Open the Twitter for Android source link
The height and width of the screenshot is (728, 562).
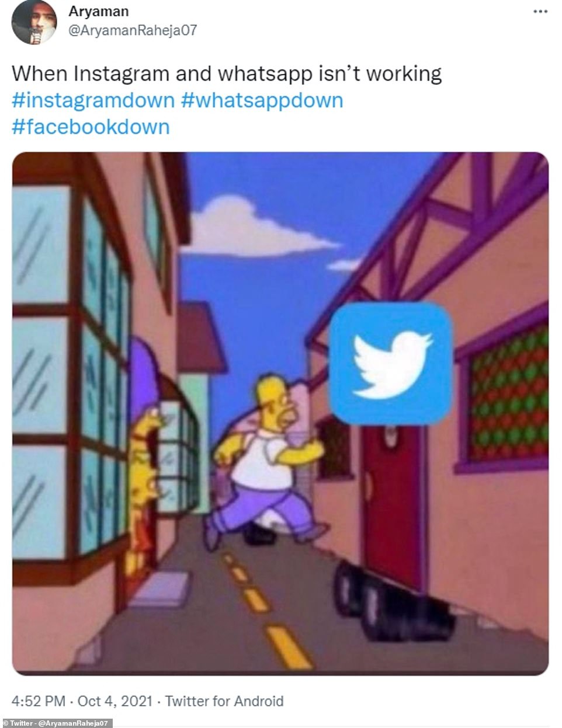coord(224,701)
